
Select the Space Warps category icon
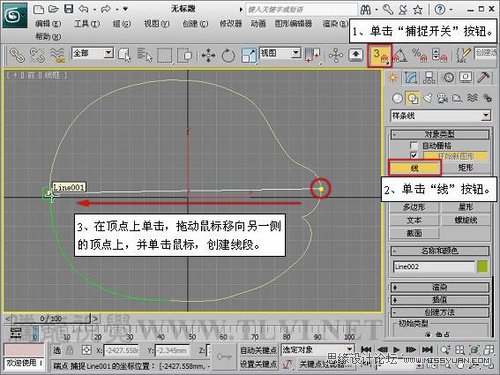[472, 98]
